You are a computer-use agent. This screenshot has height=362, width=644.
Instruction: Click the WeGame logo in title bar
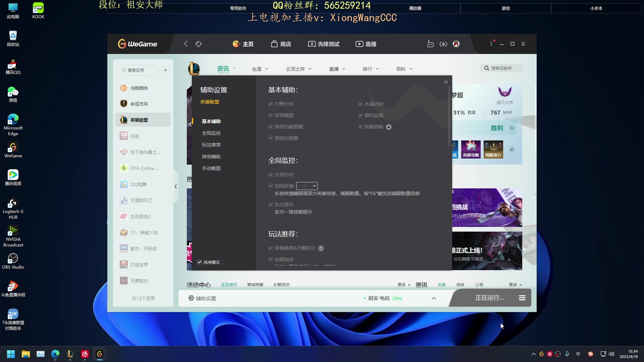point(137,44)
